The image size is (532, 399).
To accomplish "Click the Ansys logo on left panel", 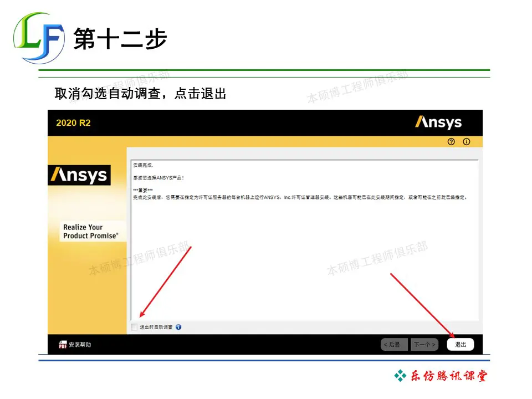I will [x=79, y=175].
